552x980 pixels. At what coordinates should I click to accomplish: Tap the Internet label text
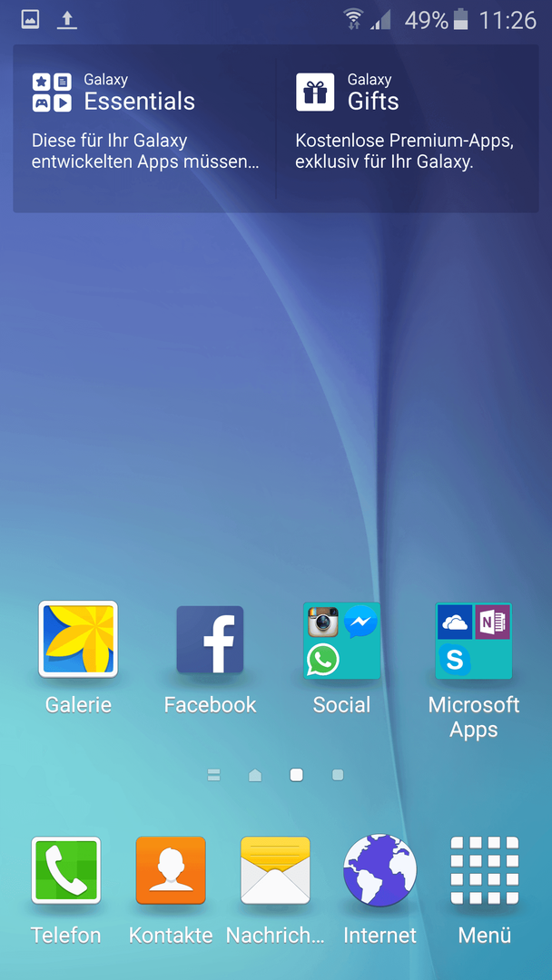click(x=380, y=936)
